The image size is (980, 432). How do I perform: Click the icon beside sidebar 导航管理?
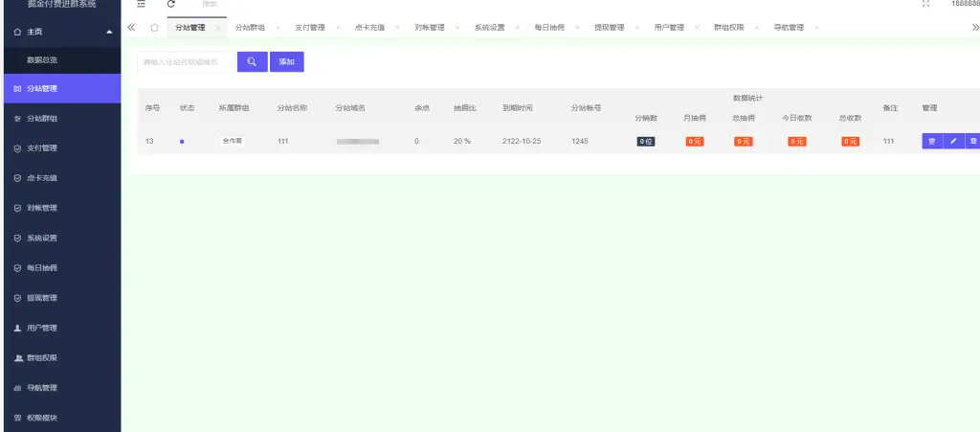click(x=17, y=388)
